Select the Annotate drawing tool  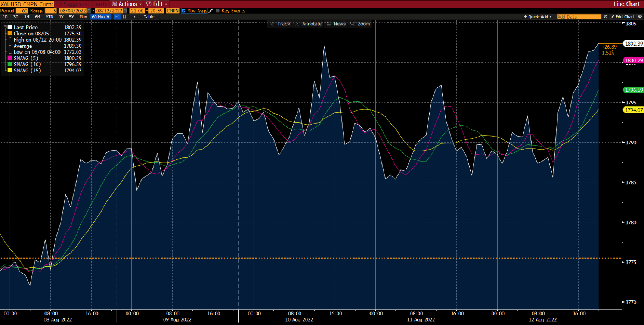(308, 24)
